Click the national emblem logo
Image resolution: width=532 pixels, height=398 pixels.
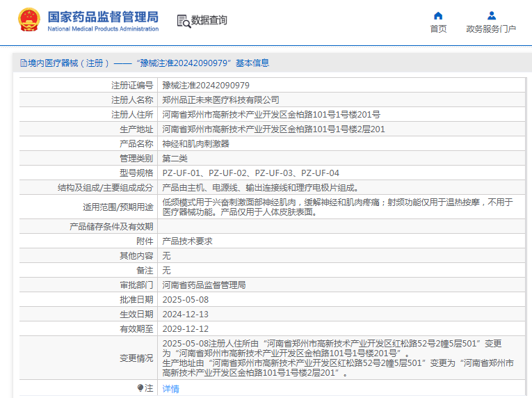tap(29, 20)
